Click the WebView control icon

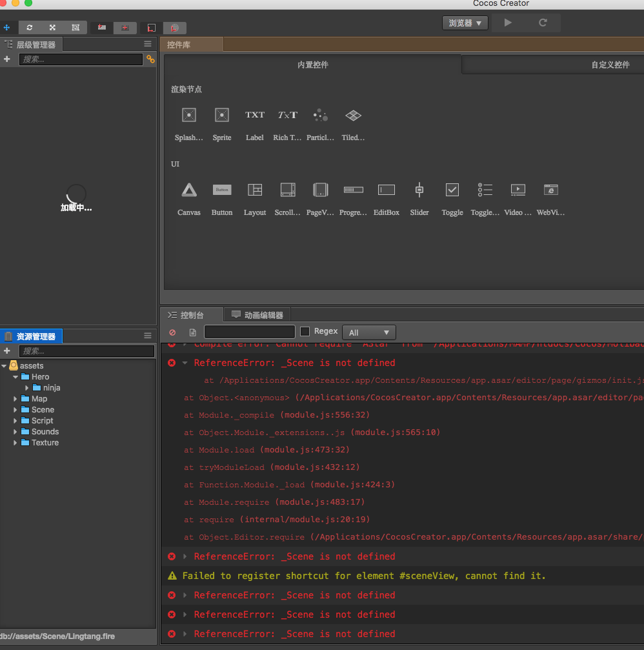[x=550, y=190]
